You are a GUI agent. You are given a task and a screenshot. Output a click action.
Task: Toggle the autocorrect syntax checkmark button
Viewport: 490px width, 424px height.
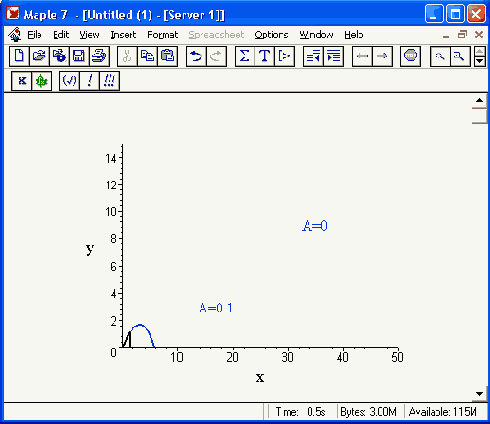(x=69, y=81)
